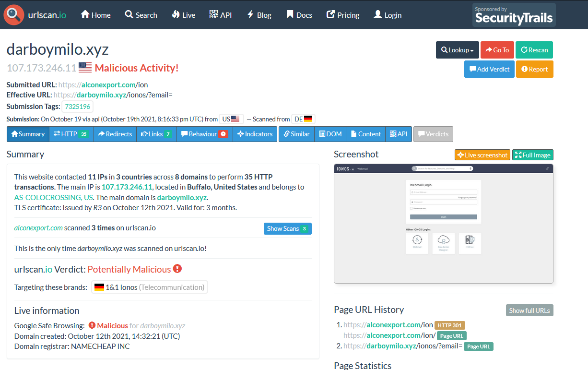Image resolution: width=588 pixels, height=370 pixels.
Task: Open the AS-COLOCROSSING, US link
Action: (54, 197)
